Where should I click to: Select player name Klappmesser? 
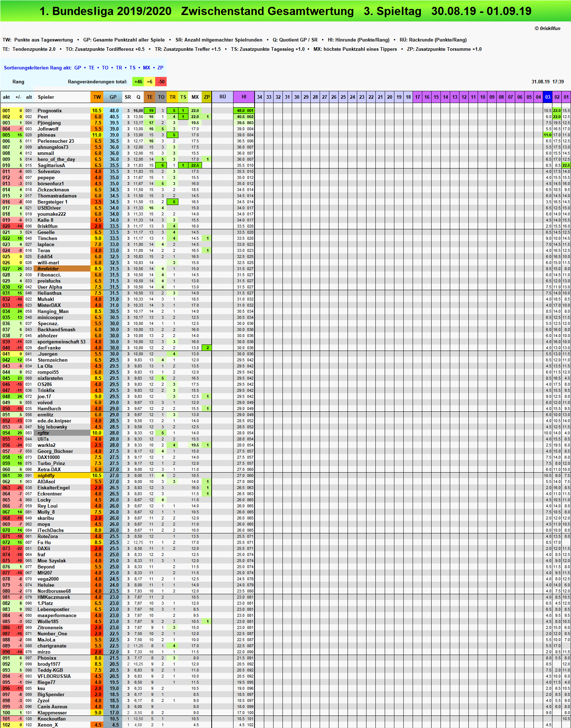(52, 713)
